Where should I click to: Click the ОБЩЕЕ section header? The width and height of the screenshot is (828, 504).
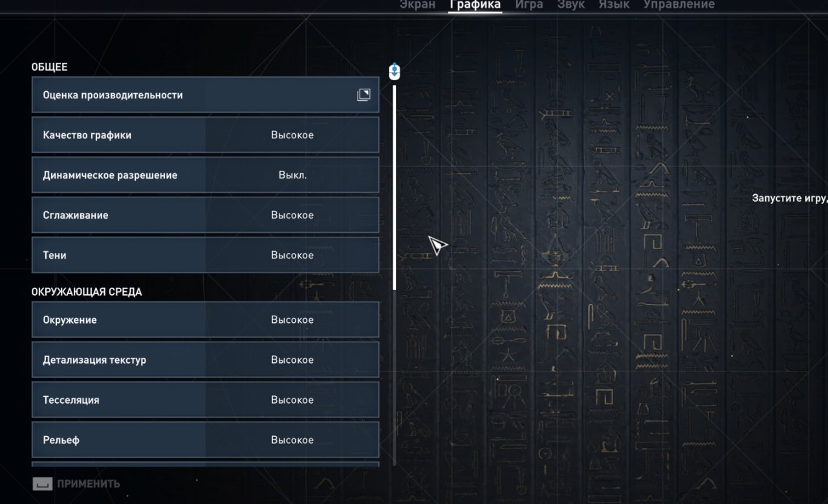(x=49, y=67)
